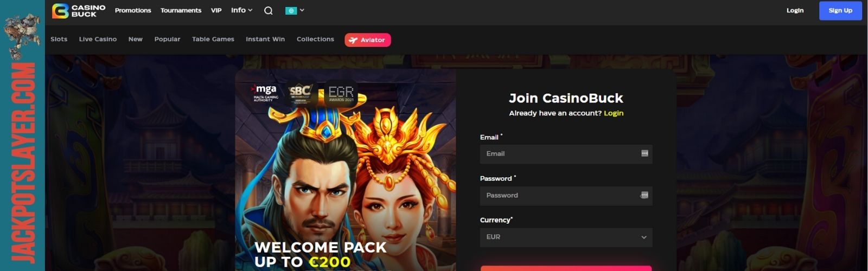Click the password manager icon in Email field
The height and width of the screenshot is (271, 868).
(644, 153)
